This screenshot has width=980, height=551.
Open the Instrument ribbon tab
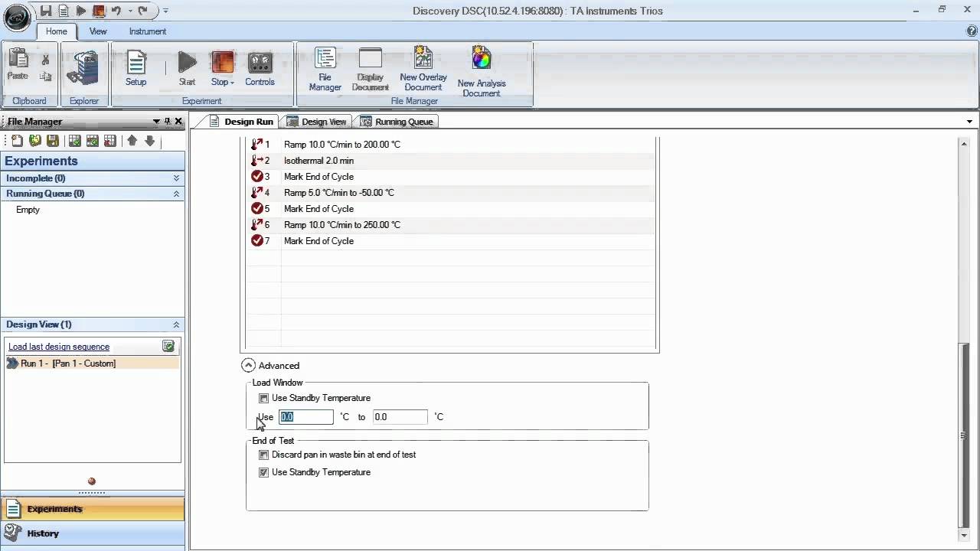pyautogui.click(x=147, y=31)
